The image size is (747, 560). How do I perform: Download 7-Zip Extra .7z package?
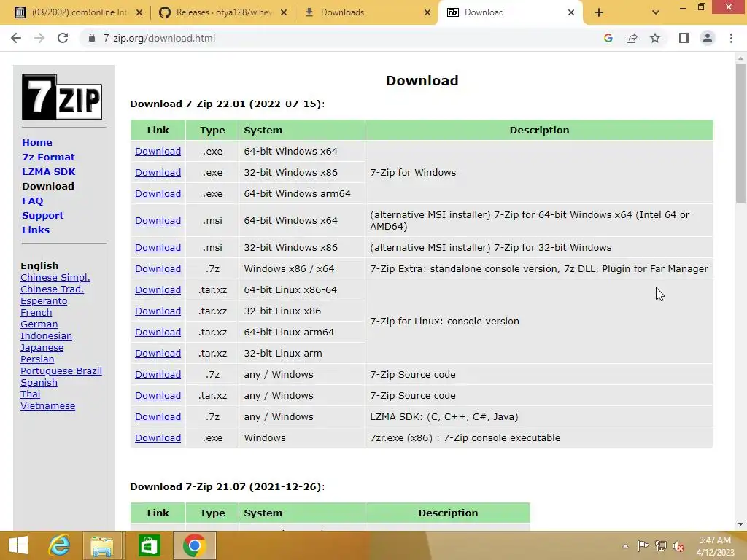[x=158, y=268]
